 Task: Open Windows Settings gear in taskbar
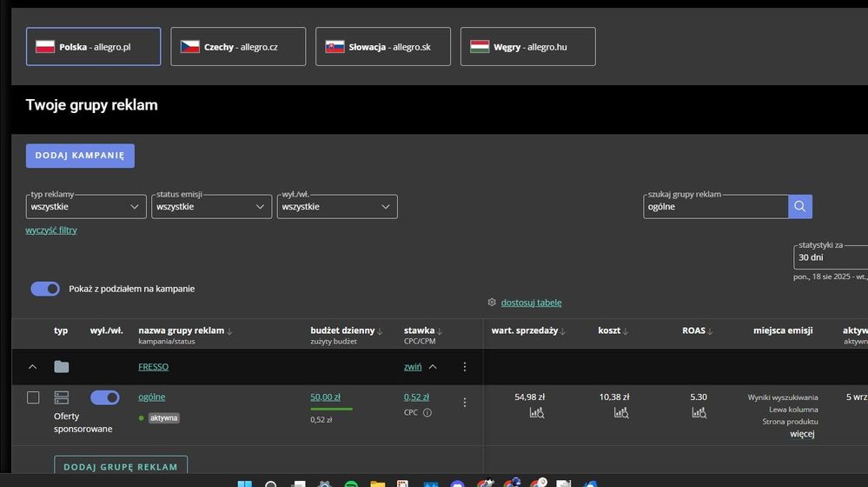(x=324, y=484)
